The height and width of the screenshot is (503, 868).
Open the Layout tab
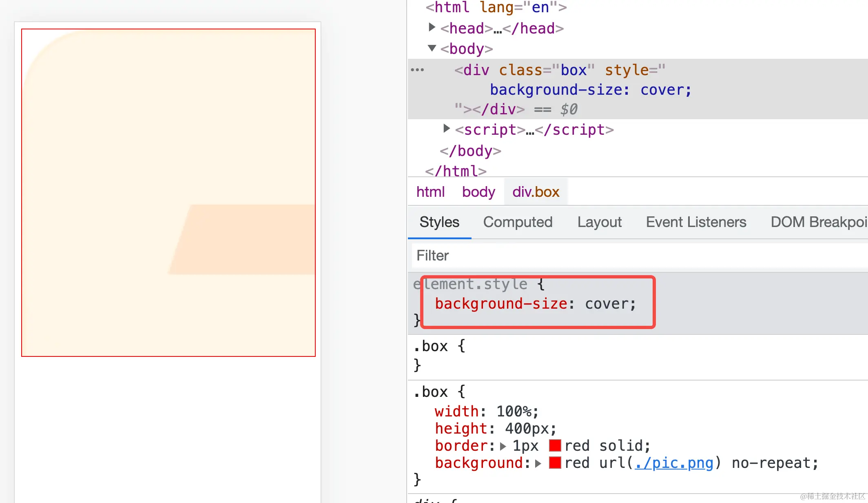599,222
